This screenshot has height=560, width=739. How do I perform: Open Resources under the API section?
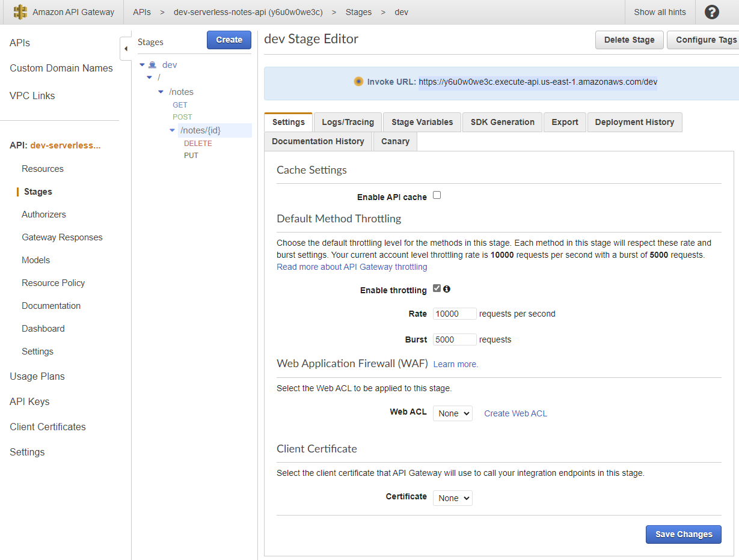tap(43, 169)
